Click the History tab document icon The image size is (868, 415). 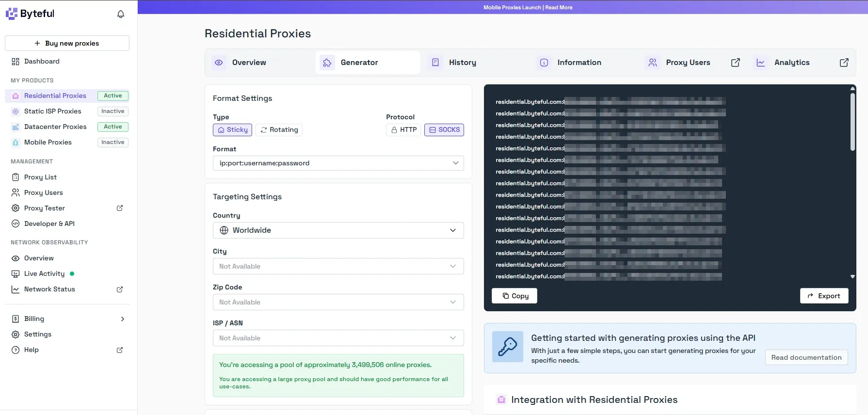tap(435, 63)
